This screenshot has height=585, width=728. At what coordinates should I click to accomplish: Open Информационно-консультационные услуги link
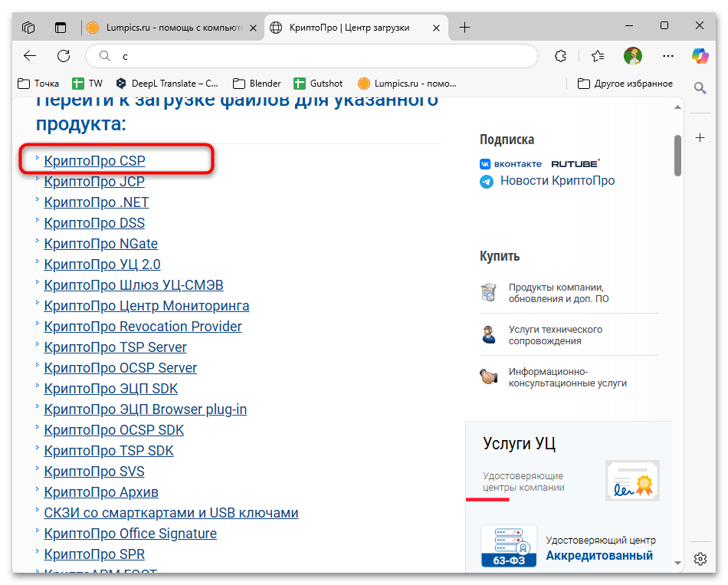(567, 378)
